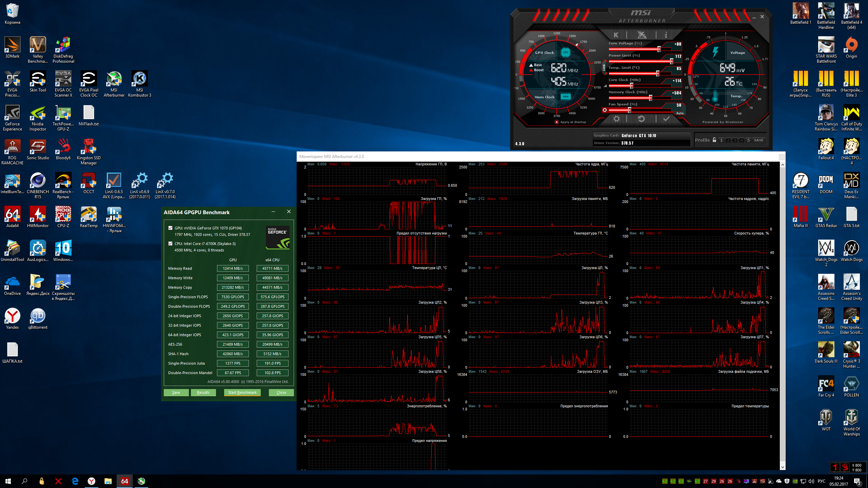
Task: Open MSI Kombustor via K icon
Action: pos(616,35)
